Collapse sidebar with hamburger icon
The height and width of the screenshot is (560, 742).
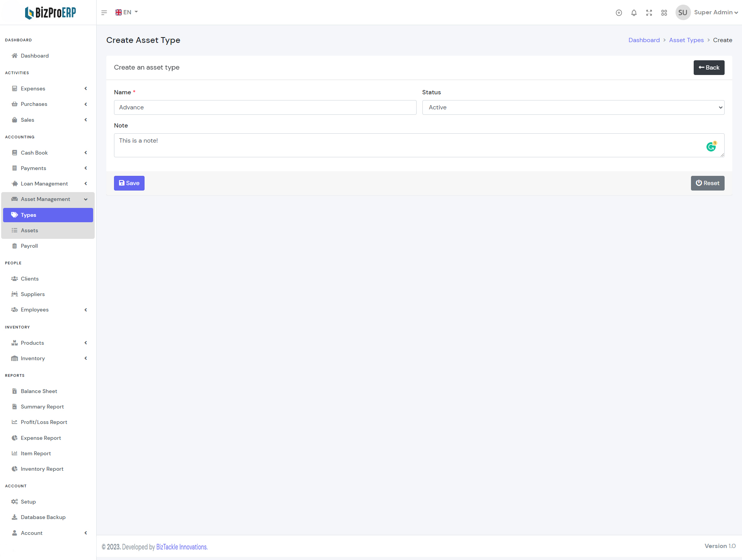click(x=104, y=13)
